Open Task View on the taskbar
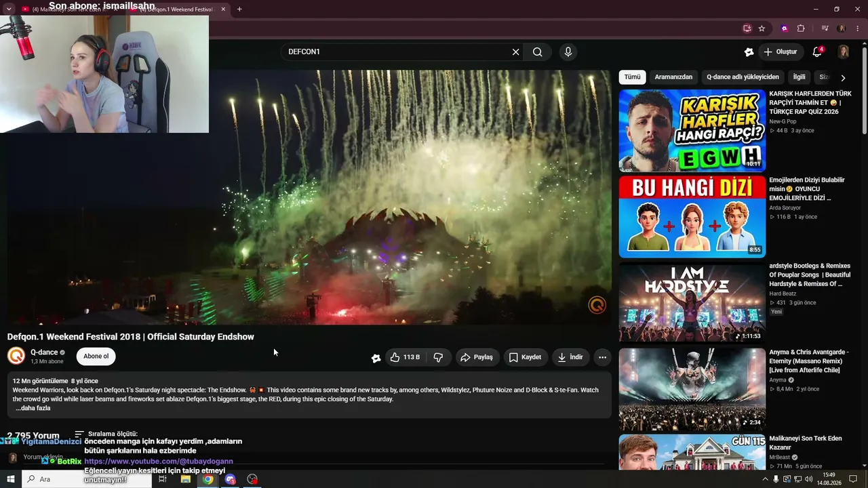This screenshot has height=488, width=868. (163, 479)
